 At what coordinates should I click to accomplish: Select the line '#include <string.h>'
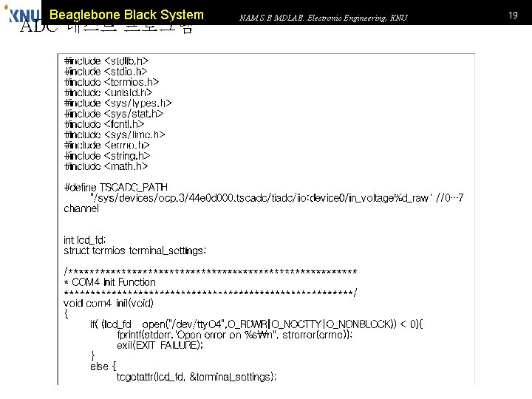tap(107, 156)
